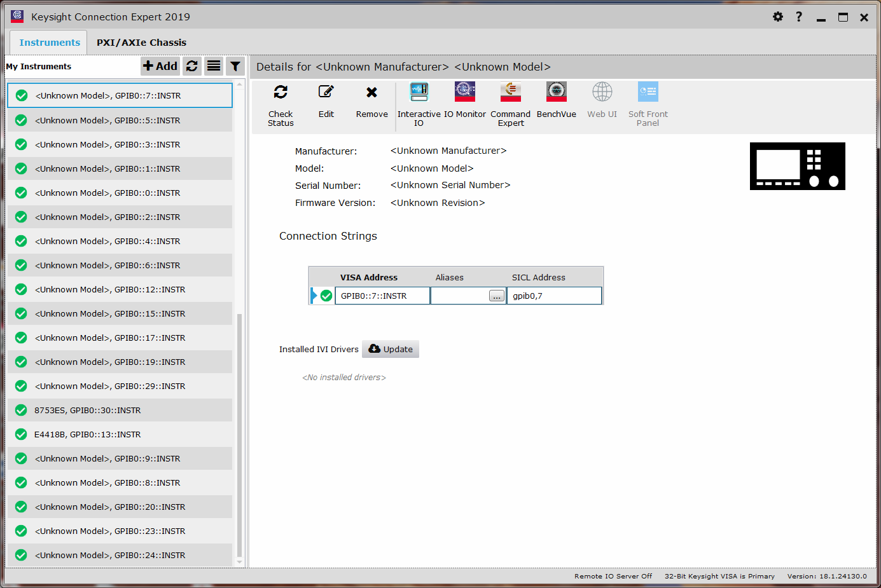This screenshot has width=881, height=588.
Task: Open BenchVue application
Action: coord(556,93)
